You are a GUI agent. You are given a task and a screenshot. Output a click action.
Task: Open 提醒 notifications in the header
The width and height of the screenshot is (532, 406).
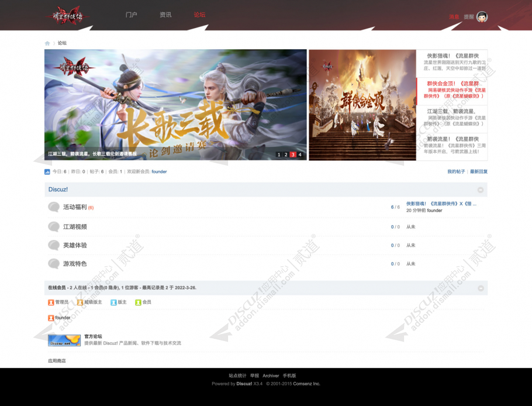pyautogui.click(x=469, y=16)
